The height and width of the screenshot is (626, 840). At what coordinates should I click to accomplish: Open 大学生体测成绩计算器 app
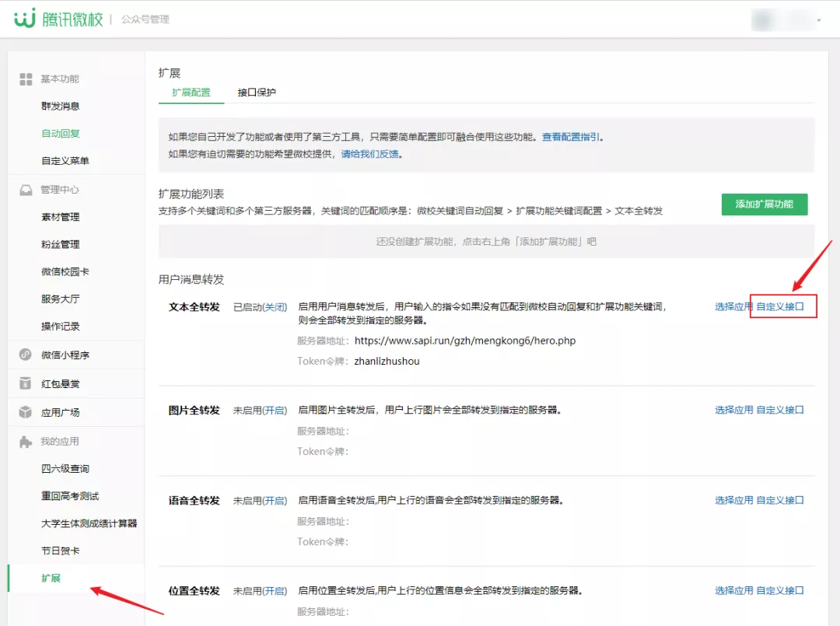[89, 523]
